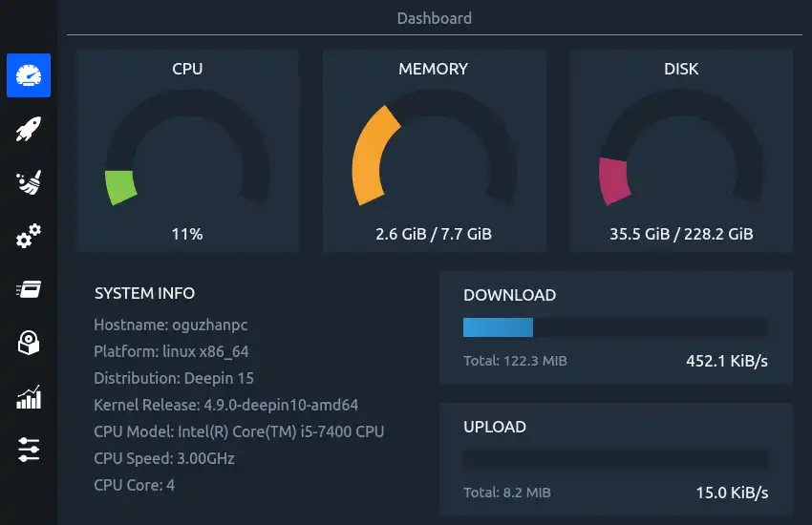Click the Dashboard title at top
The width and height of the screenshot is (812, 525).
tap(434, 18)
